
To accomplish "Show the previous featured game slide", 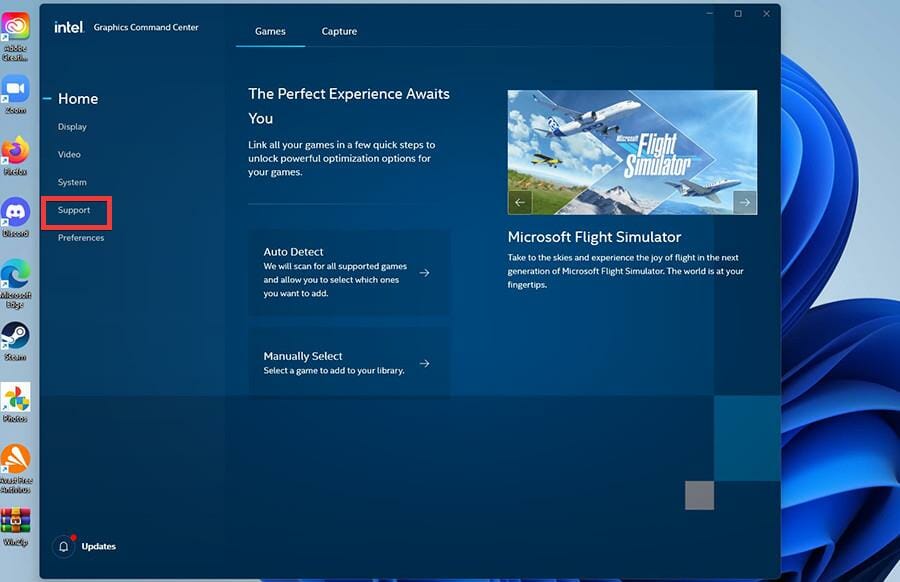I will point(519,203).
